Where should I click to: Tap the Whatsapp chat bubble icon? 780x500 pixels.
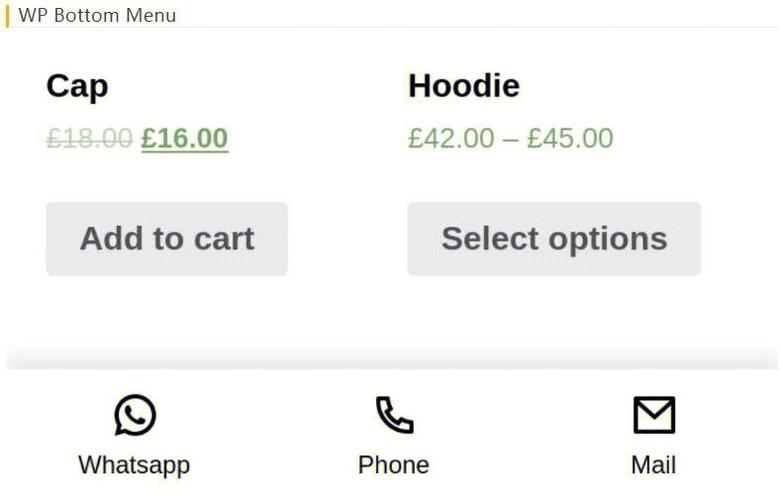tap(135, 415)
